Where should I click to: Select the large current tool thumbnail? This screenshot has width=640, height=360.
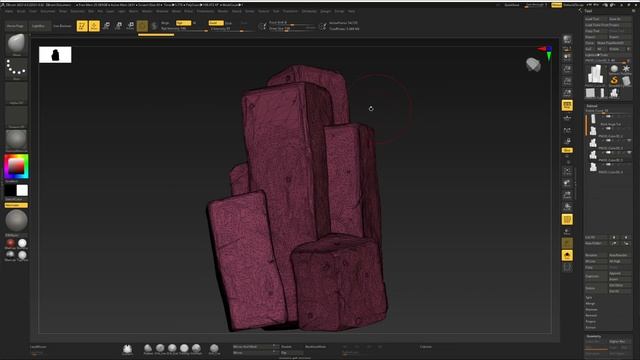click(x=596, y=75)
